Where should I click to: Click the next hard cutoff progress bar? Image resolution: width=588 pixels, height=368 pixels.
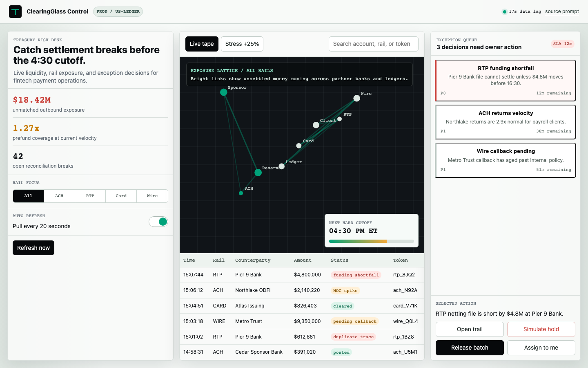[x=372, y=241]
